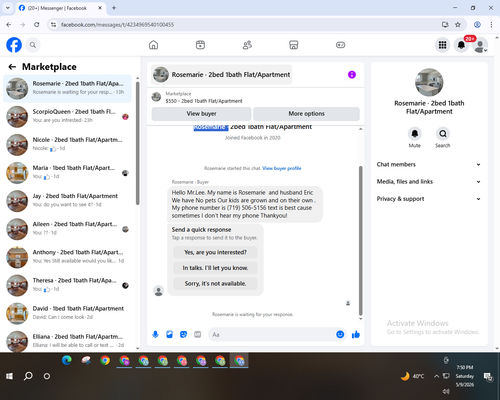Click the large listing photo in right panel

tap(429, 82)
